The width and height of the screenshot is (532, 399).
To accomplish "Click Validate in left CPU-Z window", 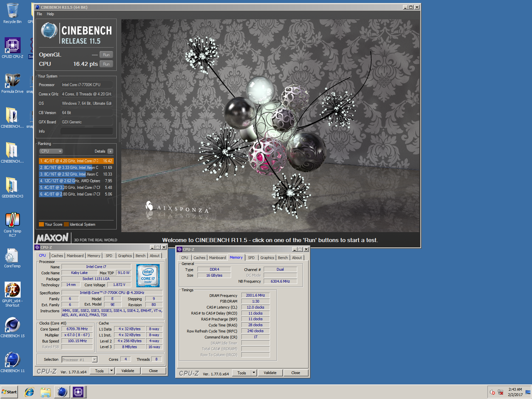I will click(x=128, y=371).
